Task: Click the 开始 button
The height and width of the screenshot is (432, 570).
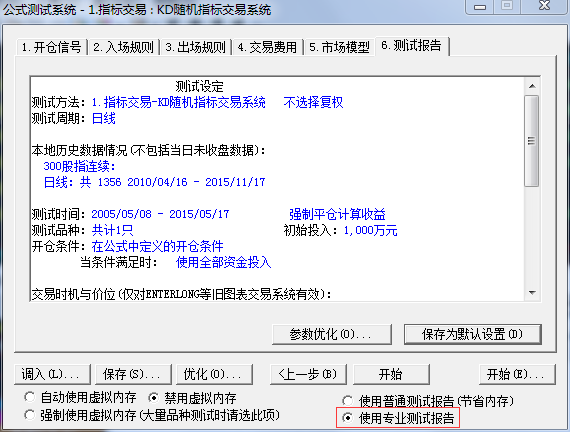Action: 391,374
